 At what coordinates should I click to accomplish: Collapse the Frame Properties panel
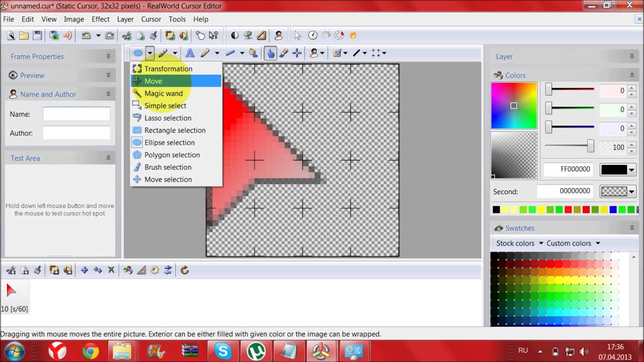click(x=108, y=56)
